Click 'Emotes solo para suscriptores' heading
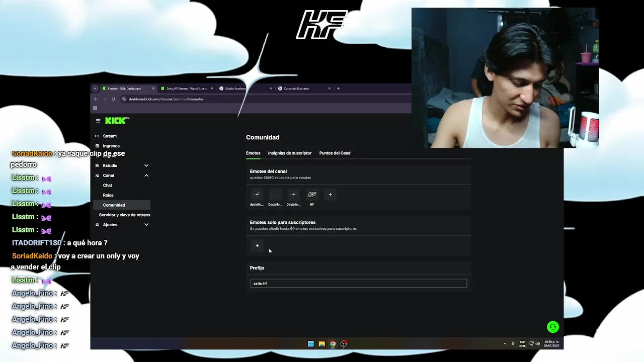The height and width of the screenshot is (362, 644). pyautogui.click(x=283, y=223)
